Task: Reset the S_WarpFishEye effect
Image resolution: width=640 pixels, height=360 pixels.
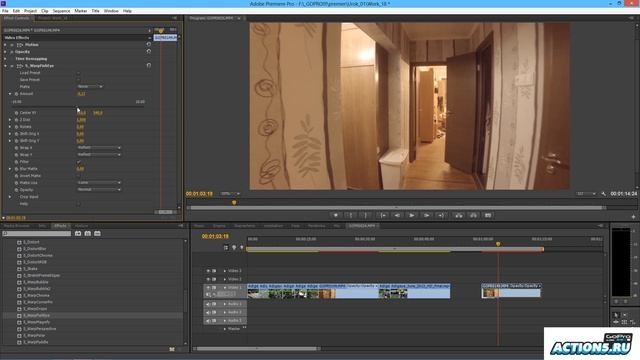Action: (149, 65)
